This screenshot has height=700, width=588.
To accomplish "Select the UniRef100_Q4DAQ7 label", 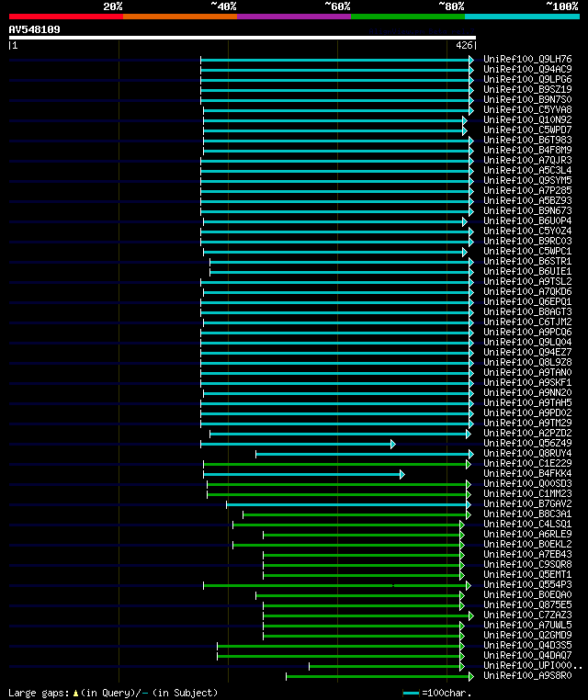I will click(527, 655).
